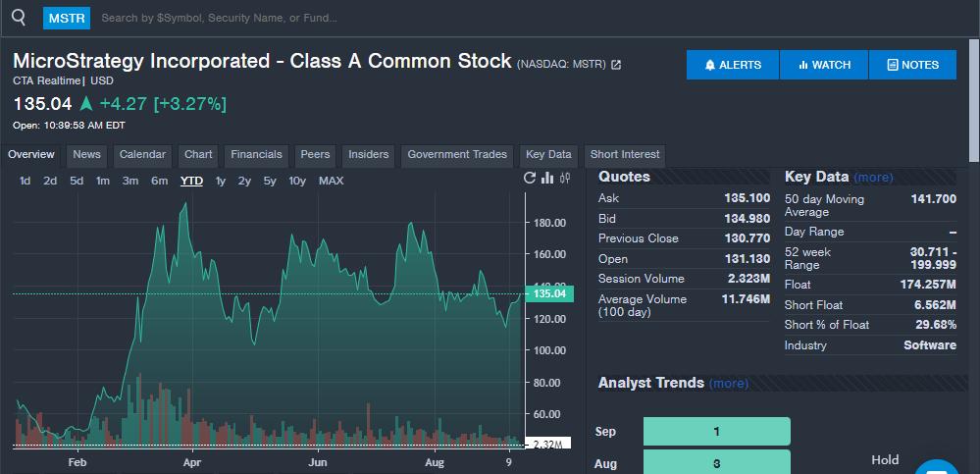Set chart range to 2y
The height and width of the screenshot is (474, 980).
244,181
